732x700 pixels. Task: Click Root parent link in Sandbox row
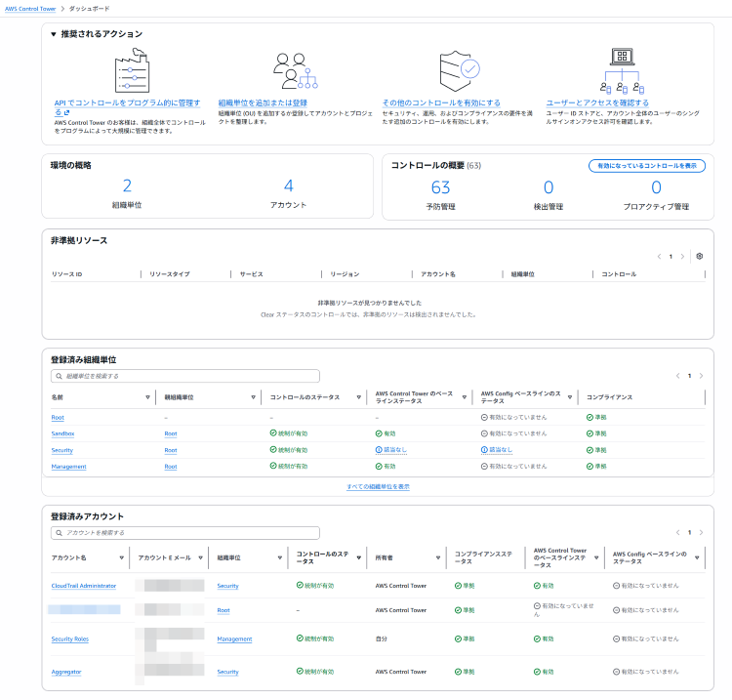coord(171,433)
